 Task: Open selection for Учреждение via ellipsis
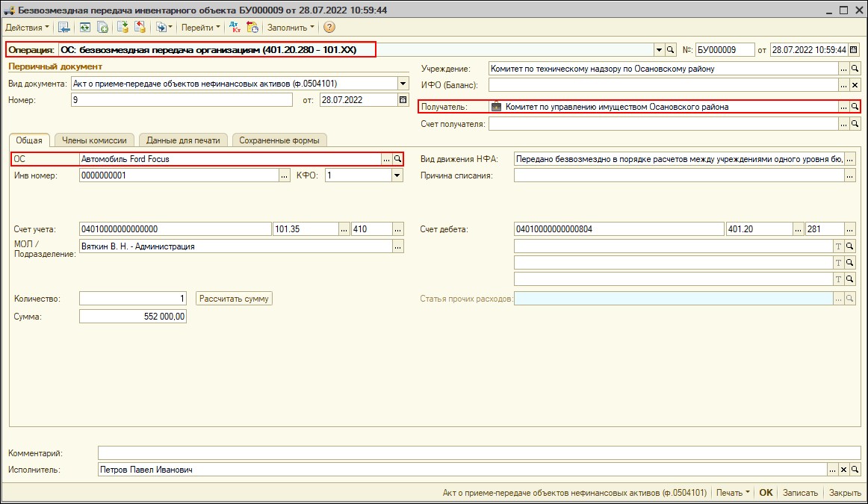pyautogui.click(x=843, y=69)
